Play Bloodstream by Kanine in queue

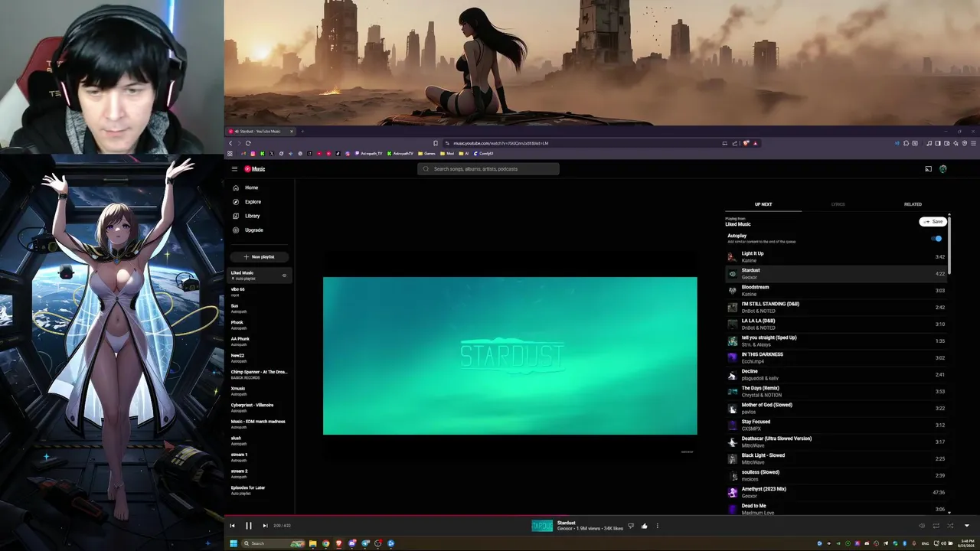tap(837, 291)
